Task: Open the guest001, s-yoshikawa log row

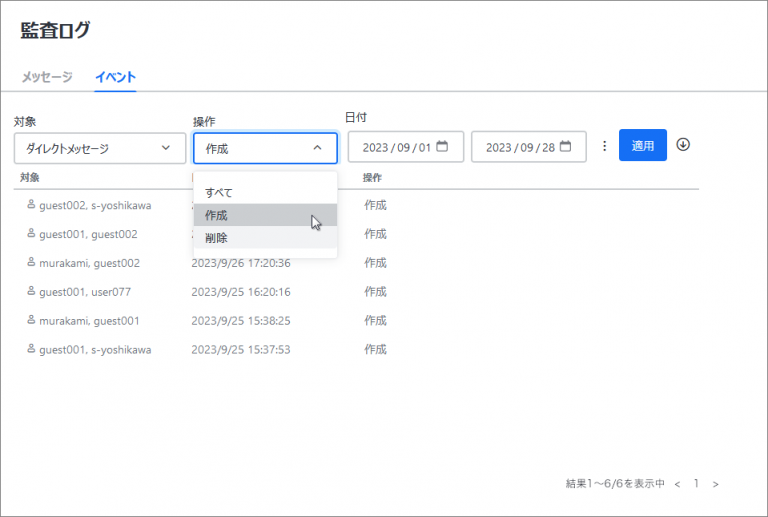Action: 95,350
